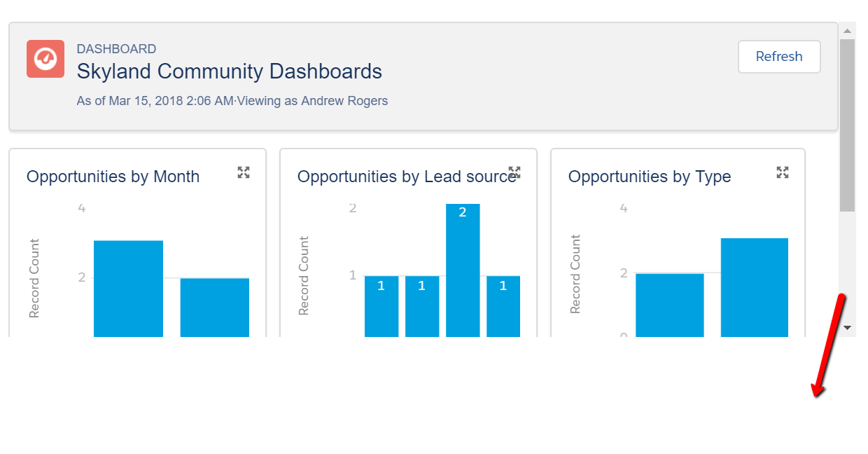Viewport: 868px width, 454px height.
Task: Click the vertical scrollbar thumb
Action: click(x=847, y=125)
